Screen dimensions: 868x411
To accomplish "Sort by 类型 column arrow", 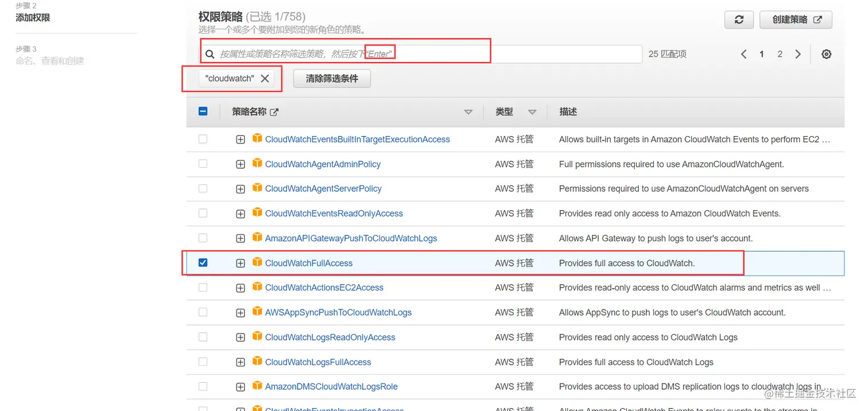I will coord(532,113).
